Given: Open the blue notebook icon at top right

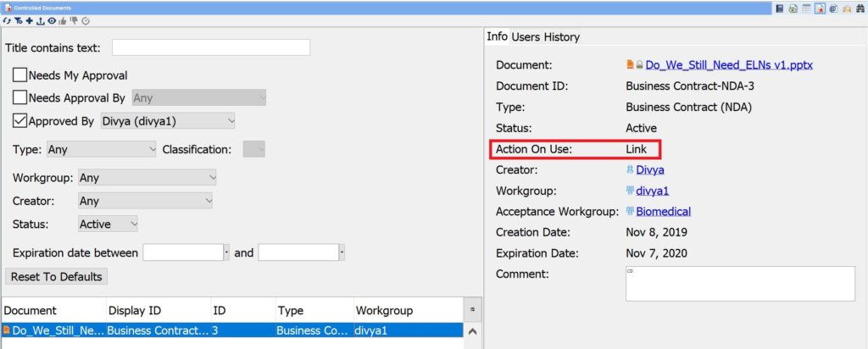Looking at the screenshot, I should [x=780, y=8].
